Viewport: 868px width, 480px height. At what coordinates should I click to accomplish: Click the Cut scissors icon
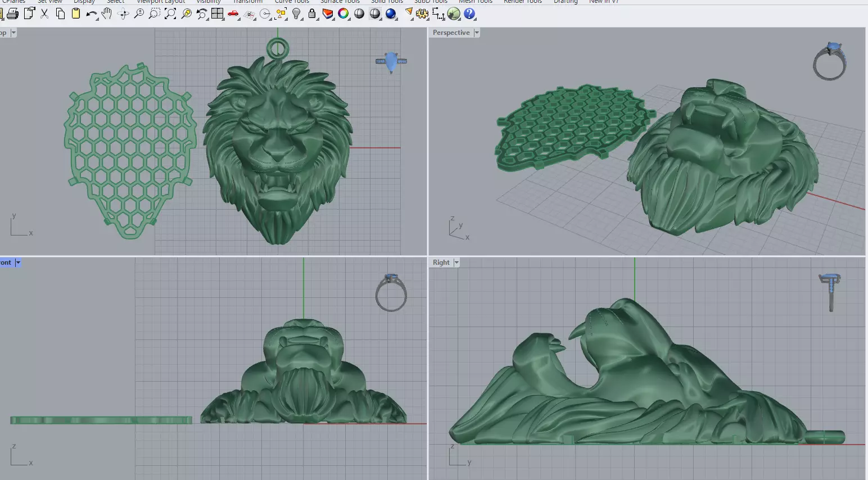(44, 14)
